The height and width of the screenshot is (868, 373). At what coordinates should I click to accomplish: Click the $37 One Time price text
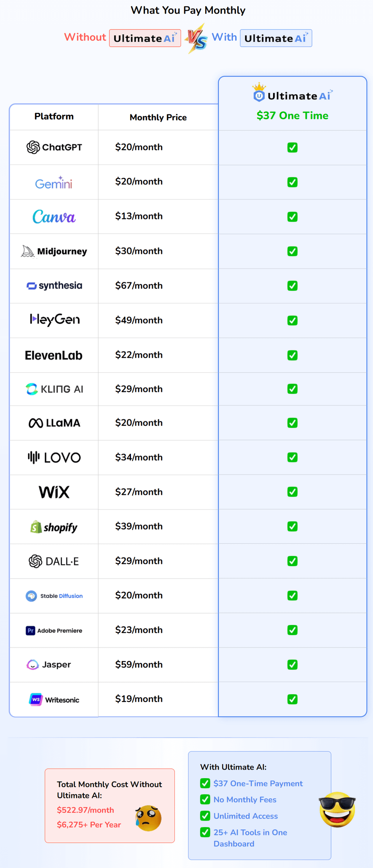(292, 115)
